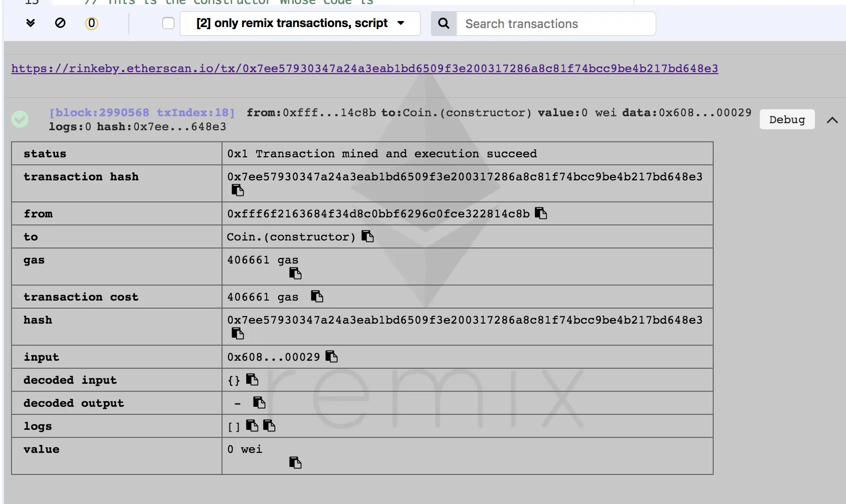Image resolution: width=846 pixels, height=504 pixels.
Task: Open the rinkeby etherscan transaction link
Action: [x=365, y=69]
